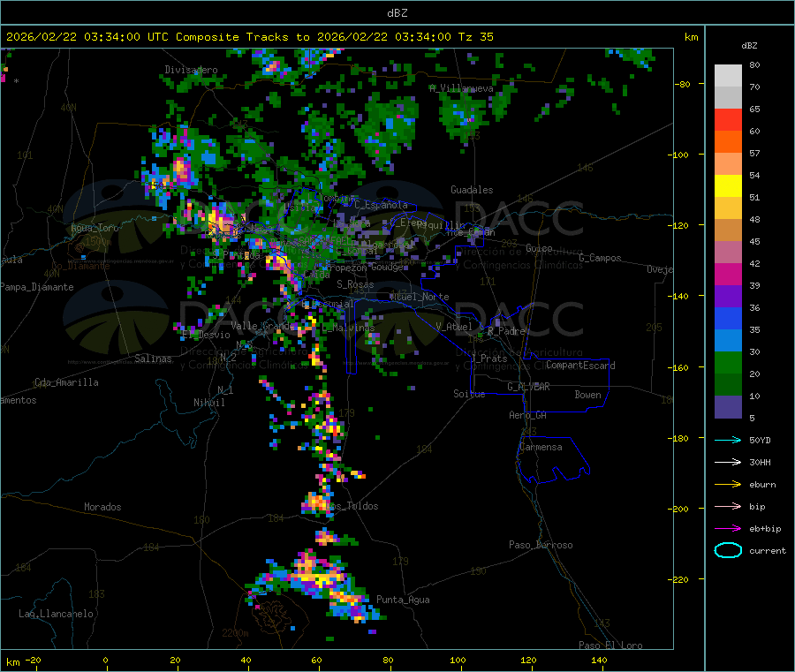Click the 'Guadales' map label
795x672 pixels.
click(472, 190)
